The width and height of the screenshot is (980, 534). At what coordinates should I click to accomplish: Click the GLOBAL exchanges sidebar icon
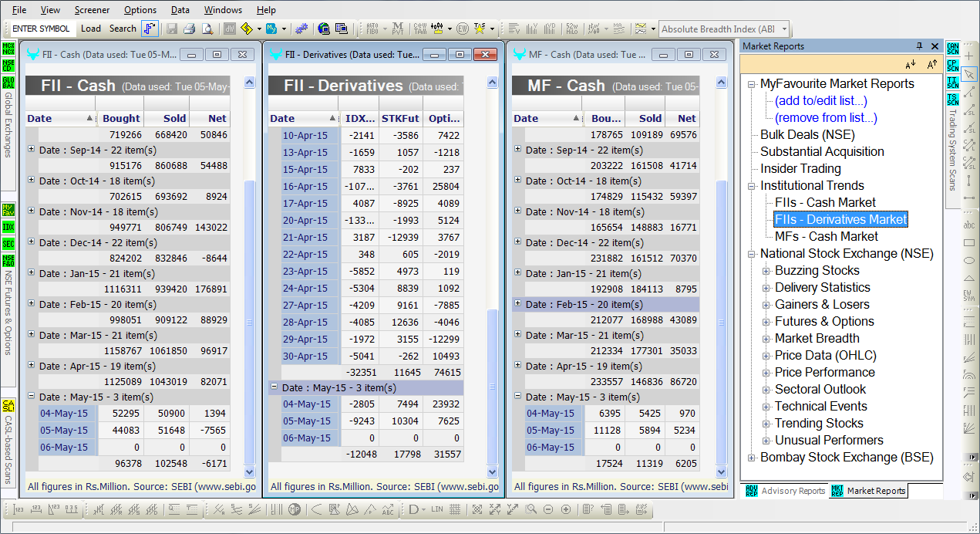[x=8, y=82]
